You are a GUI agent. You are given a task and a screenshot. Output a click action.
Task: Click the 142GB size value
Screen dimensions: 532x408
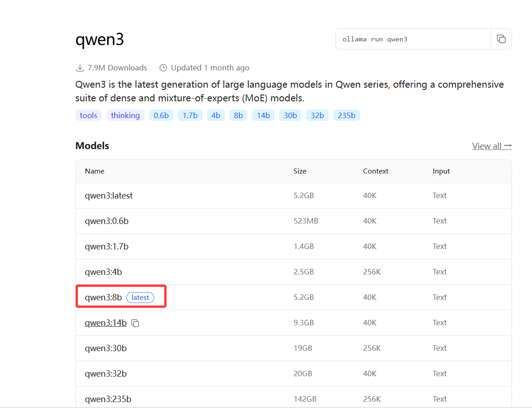point(305,399)
